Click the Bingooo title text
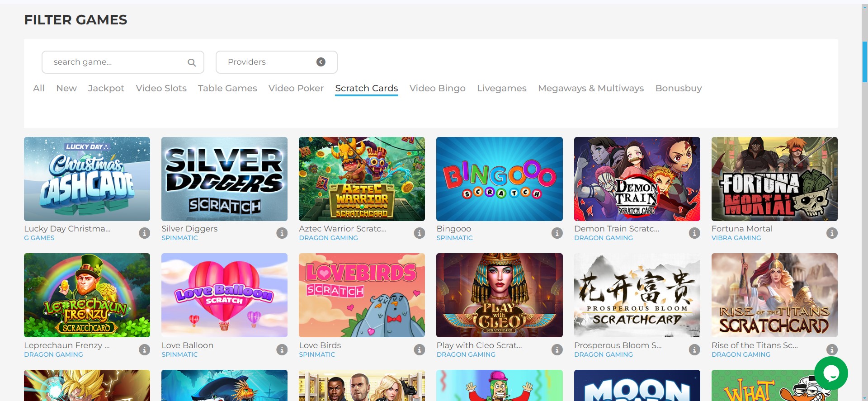The width and height of the screenshot is (868, 401). (x=454, y=229)
